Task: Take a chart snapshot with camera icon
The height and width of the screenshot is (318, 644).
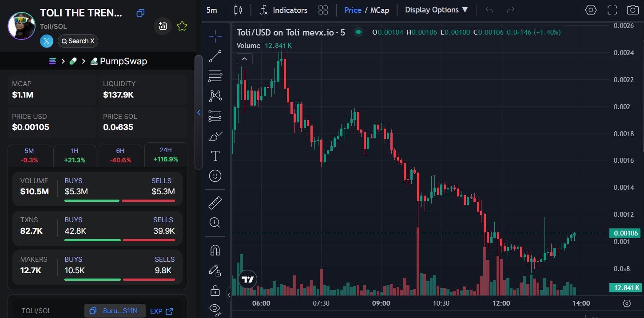Action: 632,10
